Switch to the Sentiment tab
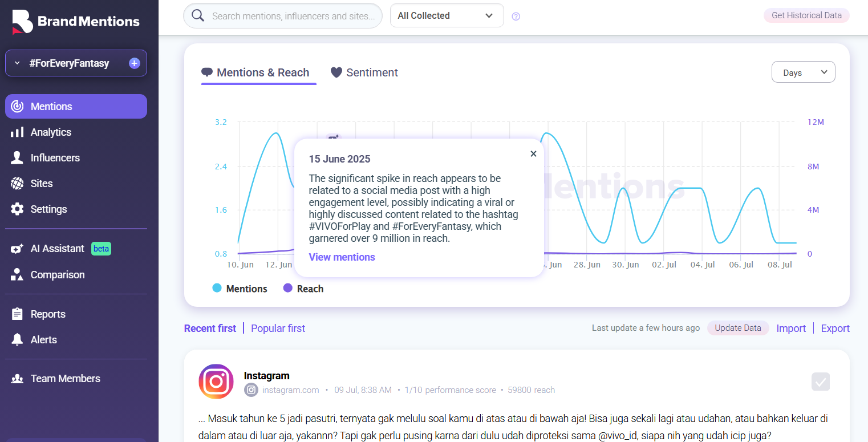This screenshot has height=442, width=868. 364,72
